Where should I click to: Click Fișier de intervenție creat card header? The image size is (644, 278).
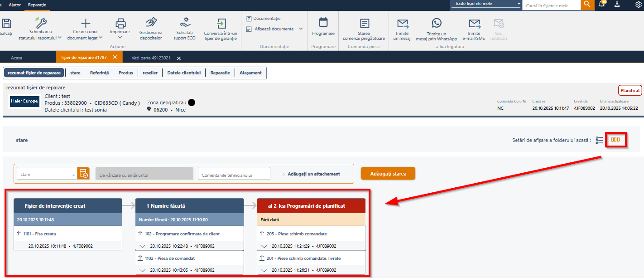[x=68, y=205]
